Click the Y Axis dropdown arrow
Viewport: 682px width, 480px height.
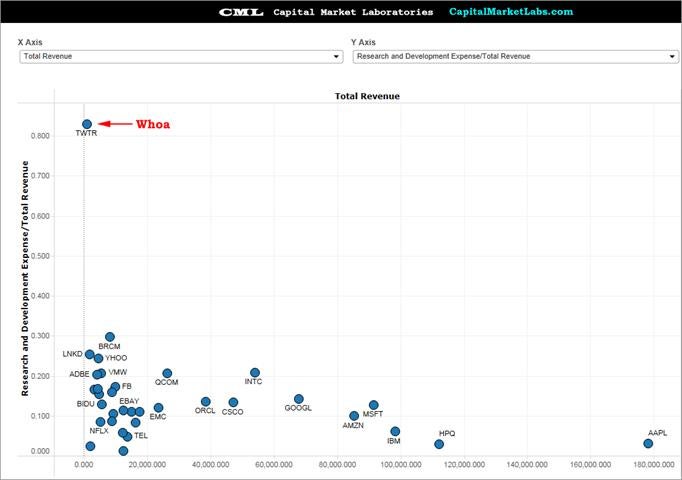pos(672,57)
